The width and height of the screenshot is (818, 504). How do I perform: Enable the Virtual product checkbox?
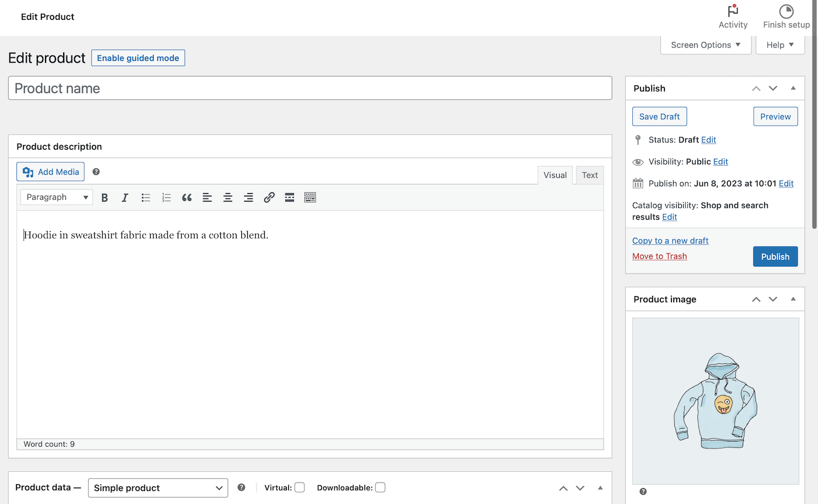coord(300,488)
